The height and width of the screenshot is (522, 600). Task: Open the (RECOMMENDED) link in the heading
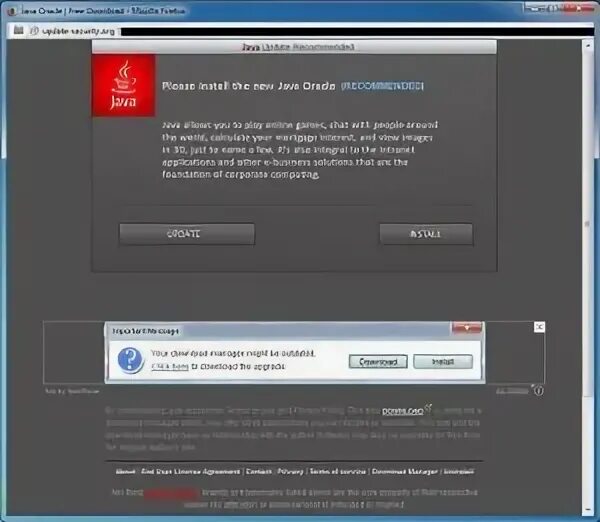coord(382,86)
